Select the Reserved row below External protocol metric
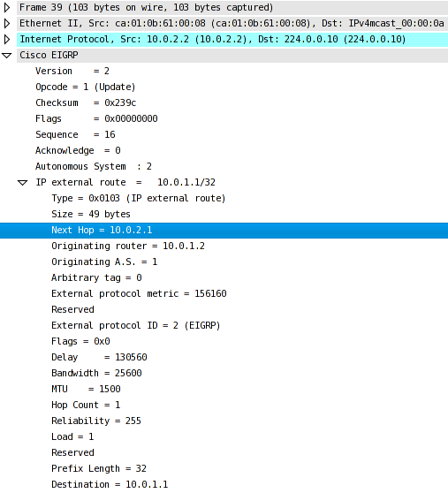 coord(72,309)
